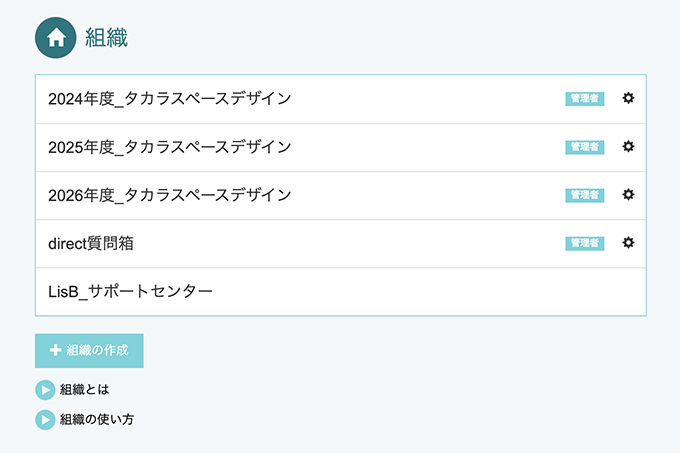This screenshot has height=453, width=680.
Task: Click the 管理者 badge on direct質問箱 row
Action: click(584, 243)
